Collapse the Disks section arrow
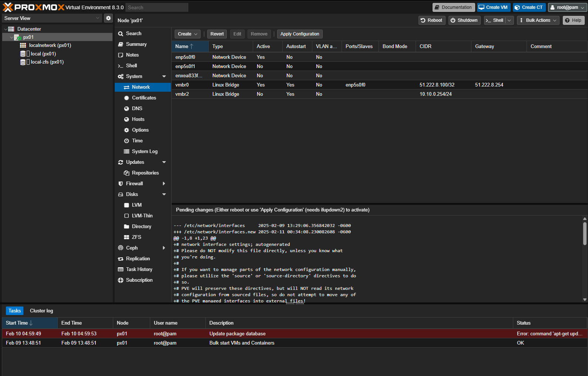This screenshot has height=376, width=588. (x=164, y=194)
